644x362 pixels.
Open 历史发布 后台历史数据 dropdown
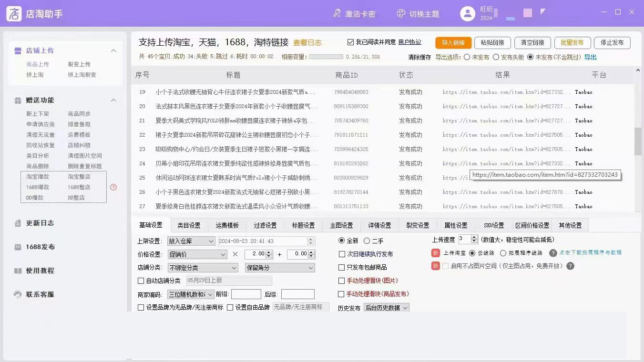tap(387, 308)
